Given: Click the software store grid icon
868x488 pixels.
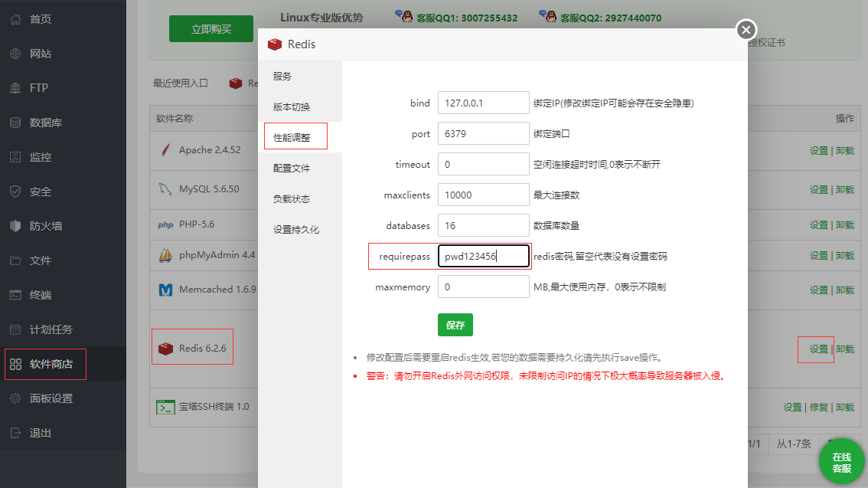Looking at the screenshot, I should 15,364.
